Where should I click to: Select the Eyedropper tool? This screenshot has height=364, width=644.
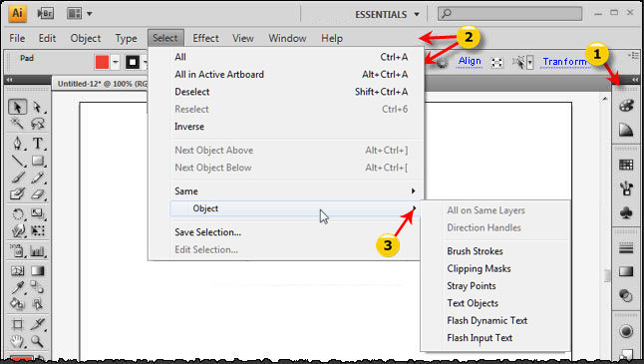17,287
